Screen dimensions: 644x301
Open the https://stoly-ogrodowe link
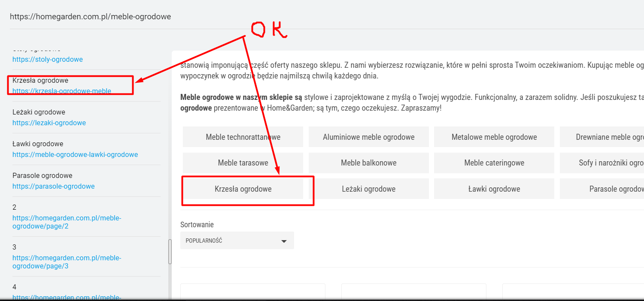(47, 59)
